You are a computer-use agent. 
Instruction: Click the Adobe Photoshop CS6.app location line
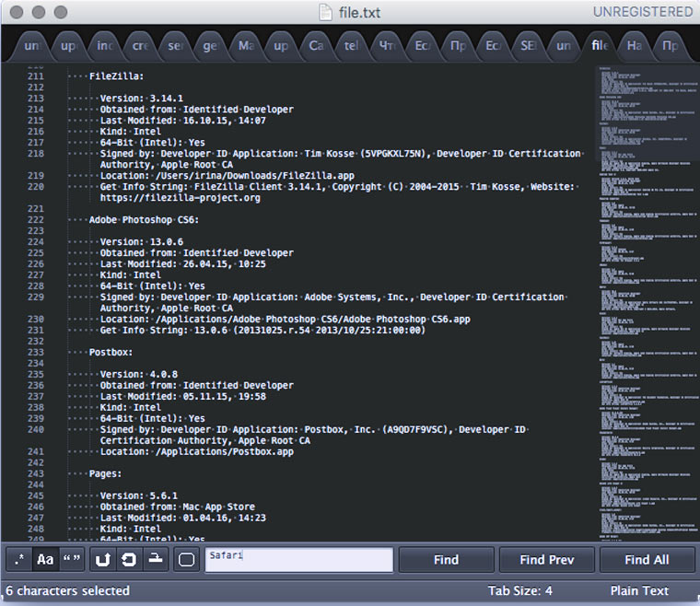click(x=286, y=320)
